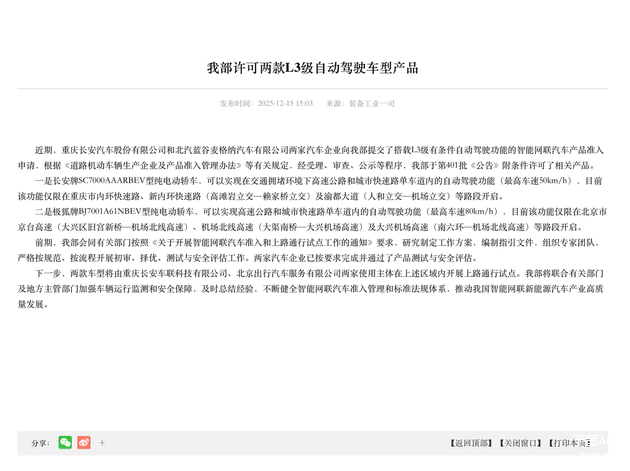Click the 《道路机动车辆生产企业及产品准入管理办法》 text
This screenshot has height=471, width=630.
[x=156, y=165]
